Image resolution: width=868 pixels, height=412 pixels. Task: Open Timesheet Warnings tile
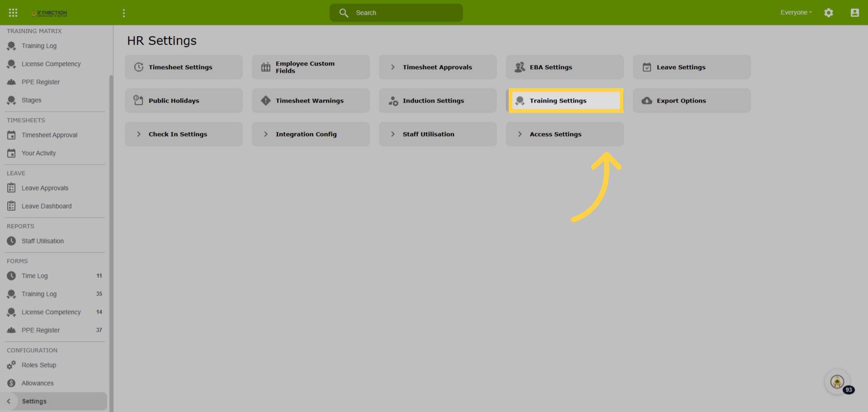click(311, 101)
